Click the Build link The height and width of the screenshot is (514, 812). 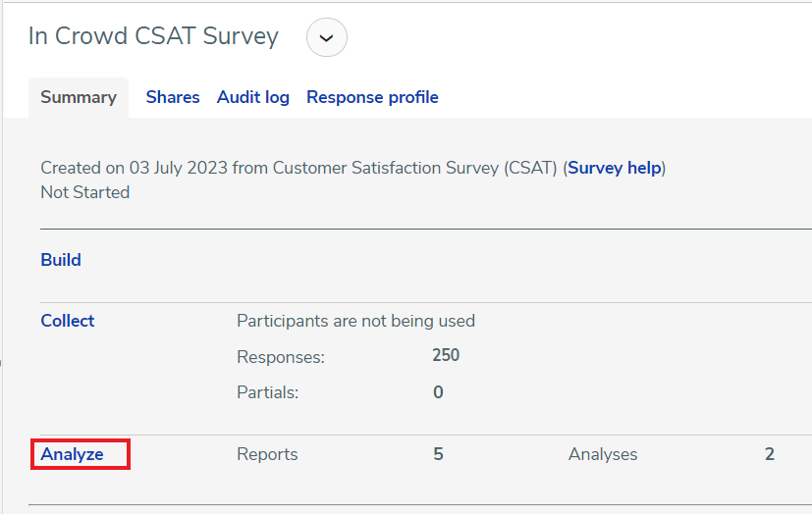pyautogui.click(x=61, y=260)
